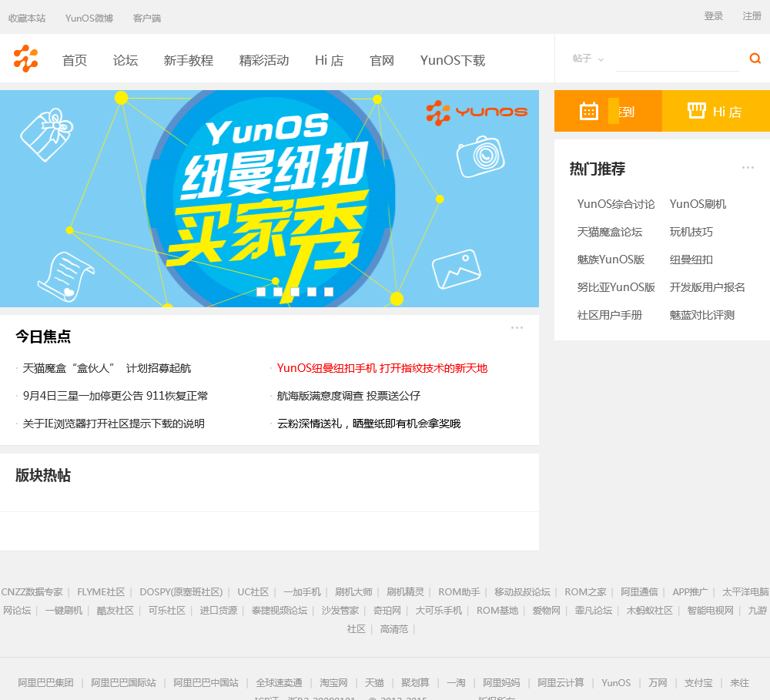Open 万网 footer link
Image resolution: width=770 pixels, height=700 pixels.
tap(658, 683)
